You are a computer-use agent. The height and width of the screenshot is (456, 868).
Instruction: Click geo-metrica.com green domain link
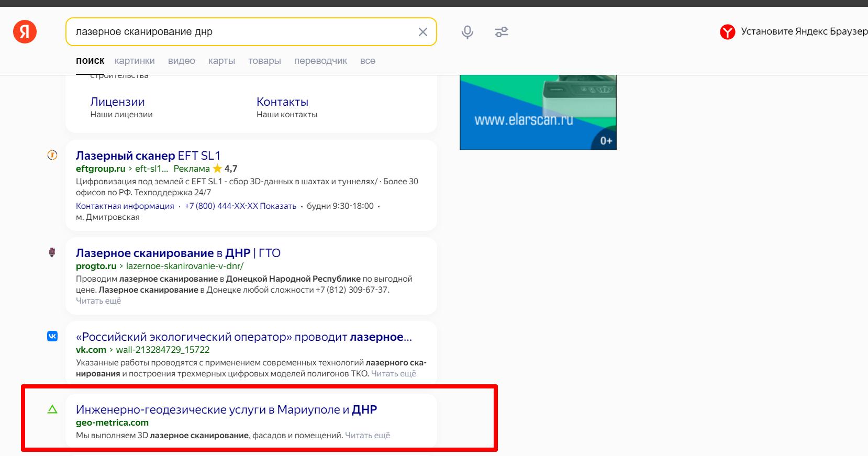pyautogui.click(x=112, y=422)
